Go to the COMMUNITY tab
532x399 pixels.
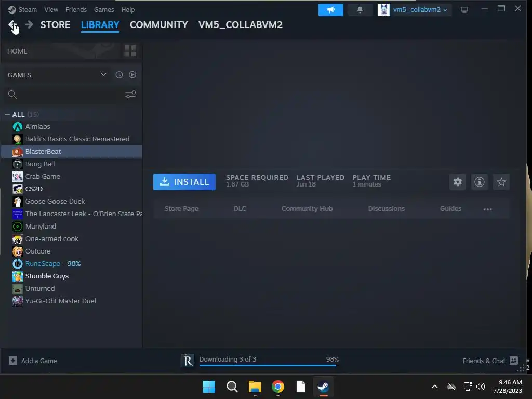(x=159, y=25)
